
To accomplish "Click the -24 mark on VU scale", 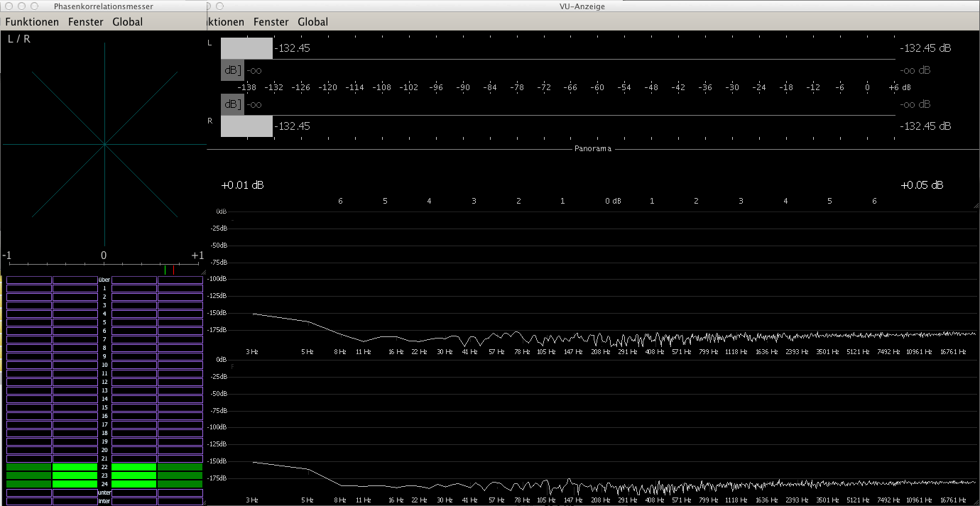I will (x=759, y=87).
